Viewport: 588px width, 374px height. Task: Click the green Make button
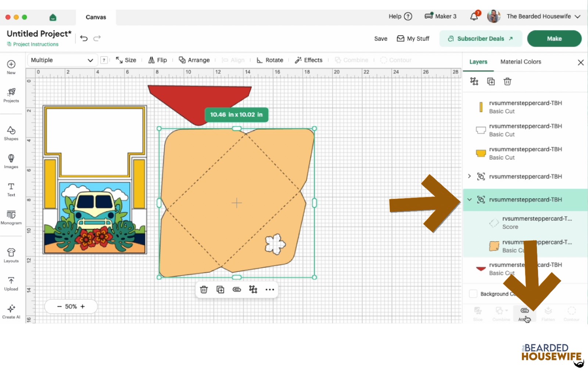[x=554, y=39]
